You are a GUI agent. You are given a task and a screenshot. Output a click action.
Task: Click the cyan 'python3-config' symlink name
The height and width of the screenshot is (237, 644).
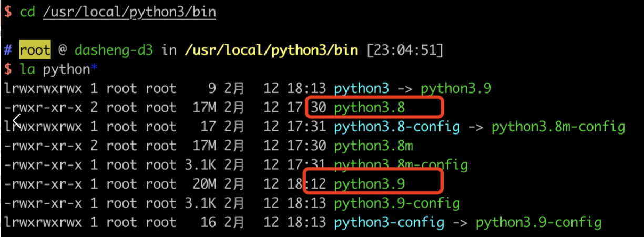click(389, 222)
